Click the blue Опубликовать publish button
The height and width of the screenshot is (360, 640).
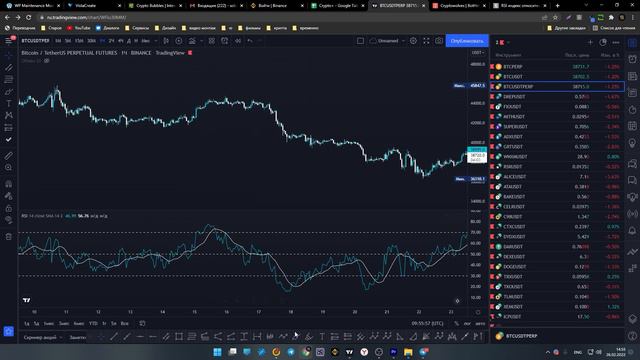point(467,41)
